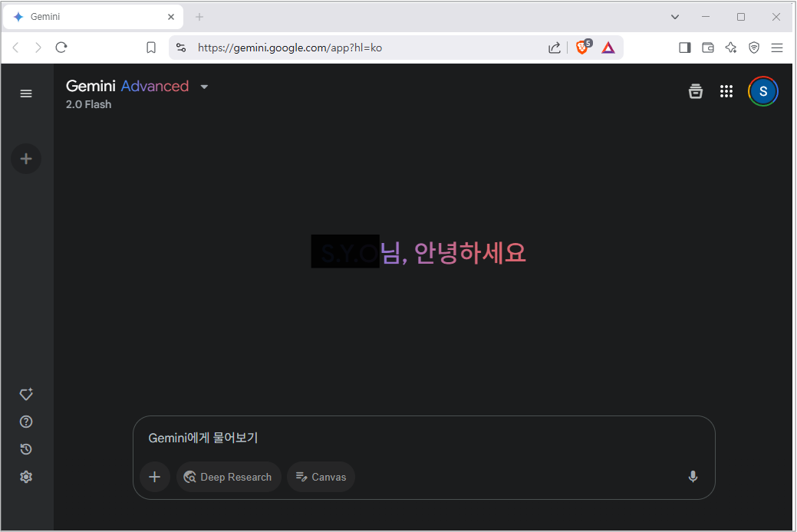This screenshot has width=797, height=532.
Task: Click the microphone voice input icon
Action: tap(693, 477)
